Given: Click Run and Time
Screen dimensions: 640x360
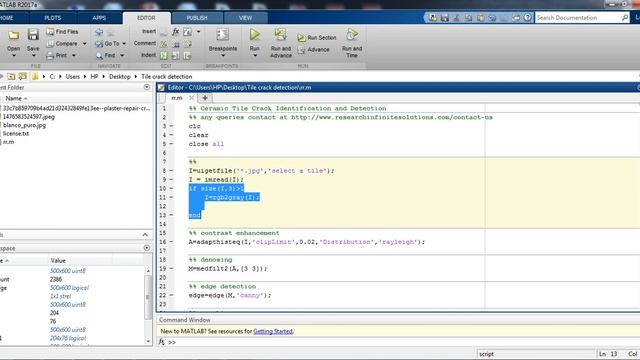Looking at the screenshot, I should pyautogui.click(x=352, y=43).
